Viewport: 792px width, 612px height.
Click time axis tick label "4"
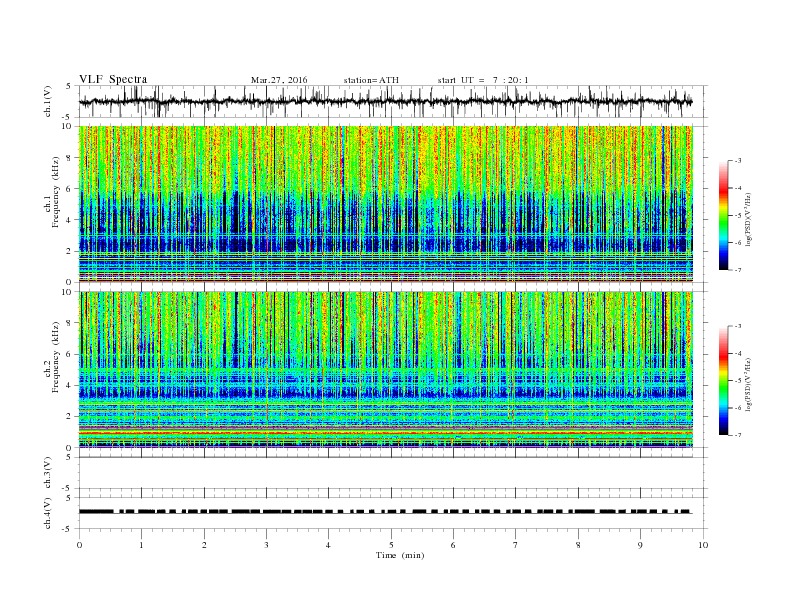(x=328, y=545)
